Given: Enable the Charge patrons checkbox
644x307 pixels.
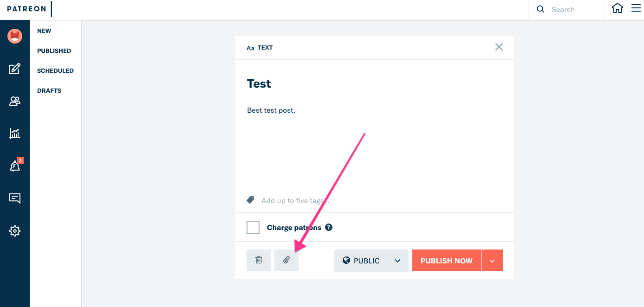Looking at the screenshot, I should point(253,227).
